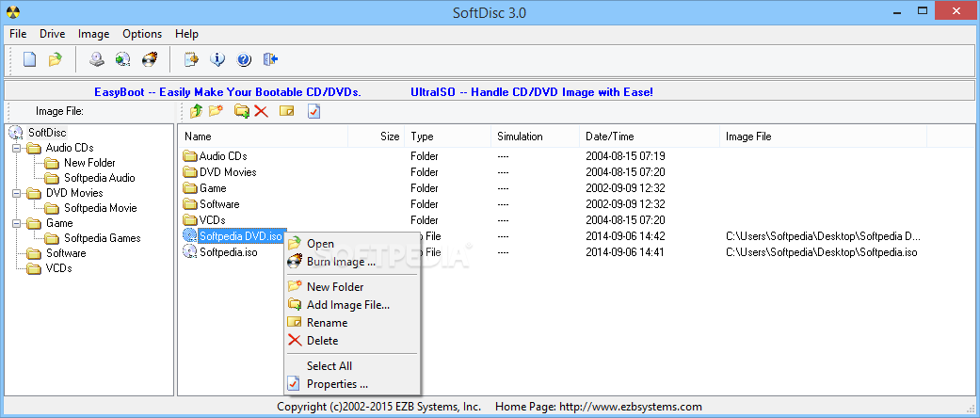Visit the http://www.ezbsystems.com home page link
Screen dimensions: 980x418
[x=631, y=407]
